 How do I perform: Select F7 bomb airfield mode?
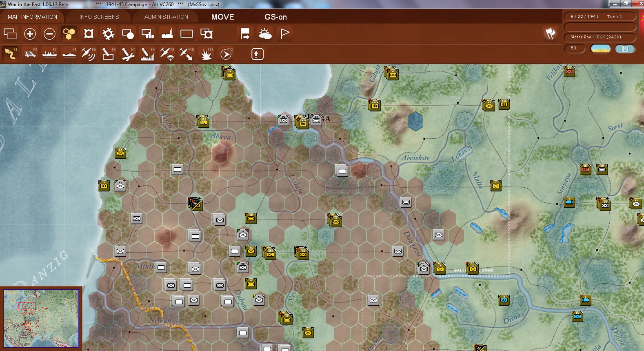pos(128,54)
